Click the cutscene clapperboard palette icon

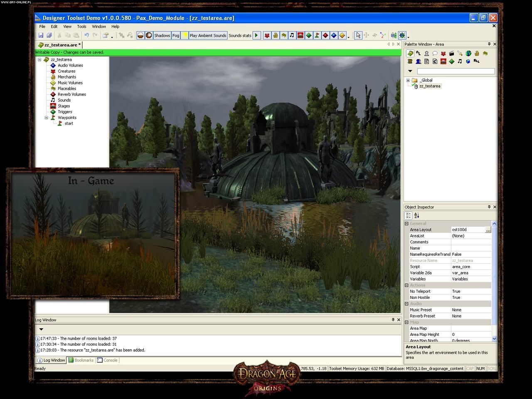tap(451, 53)
